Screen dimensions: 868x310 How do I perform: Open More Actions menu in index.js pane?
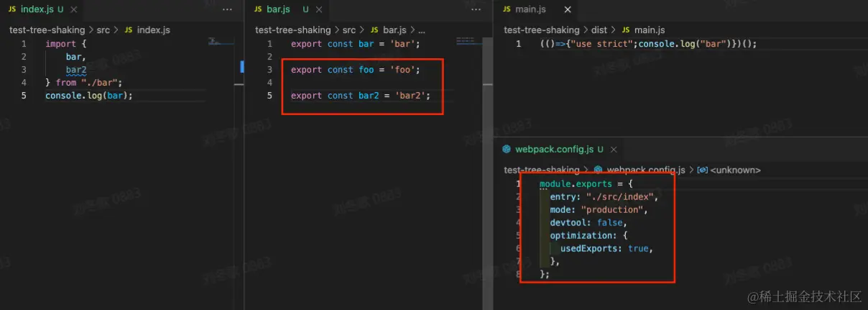click(227, 9)
